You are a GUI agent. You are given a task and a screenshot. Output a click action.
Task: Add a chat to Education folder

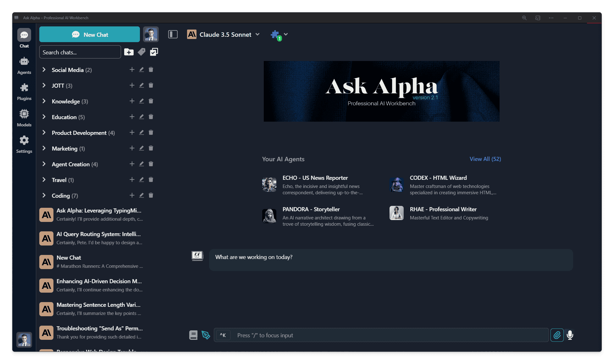[x=132, y=117]
